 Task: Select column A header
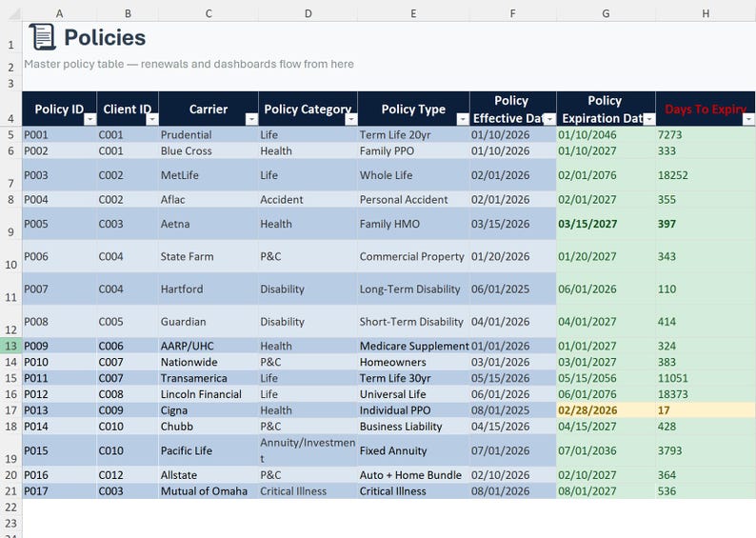(59, 13)
